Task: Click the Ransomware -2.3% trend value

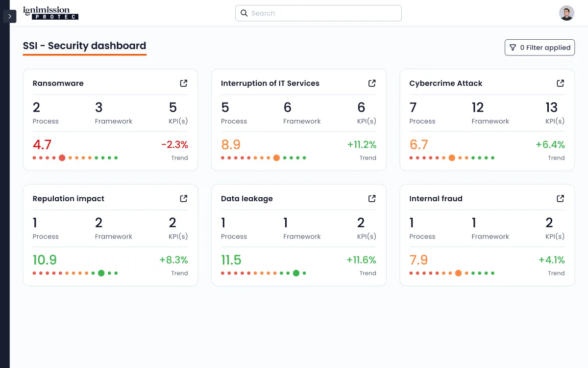Action: point(174,145)
